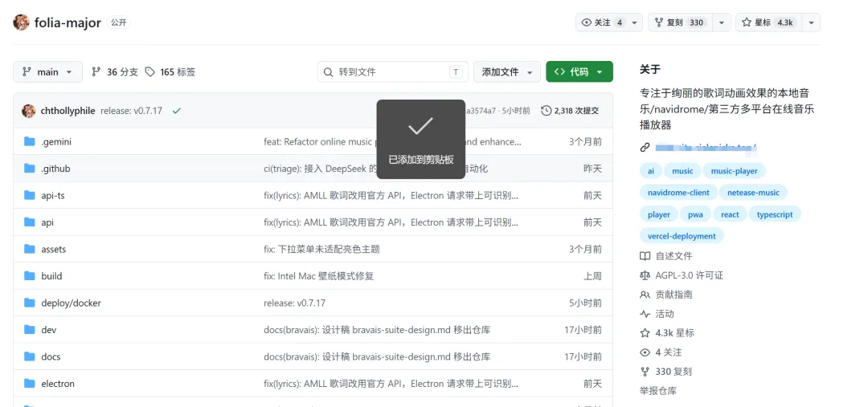This screenshot has height=407, width=868.
Task: Open the blurred website link in 关于
Action: pos(706,148)
